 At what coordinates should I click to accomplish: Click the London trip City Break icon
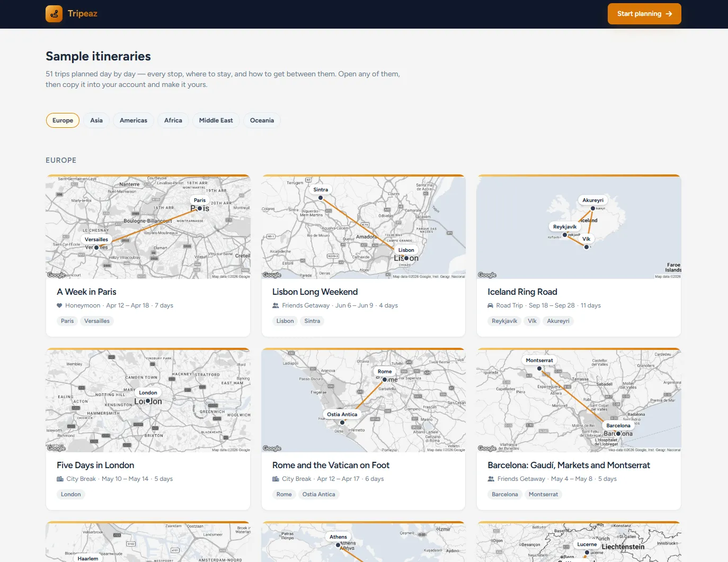(x=60, y=479)
